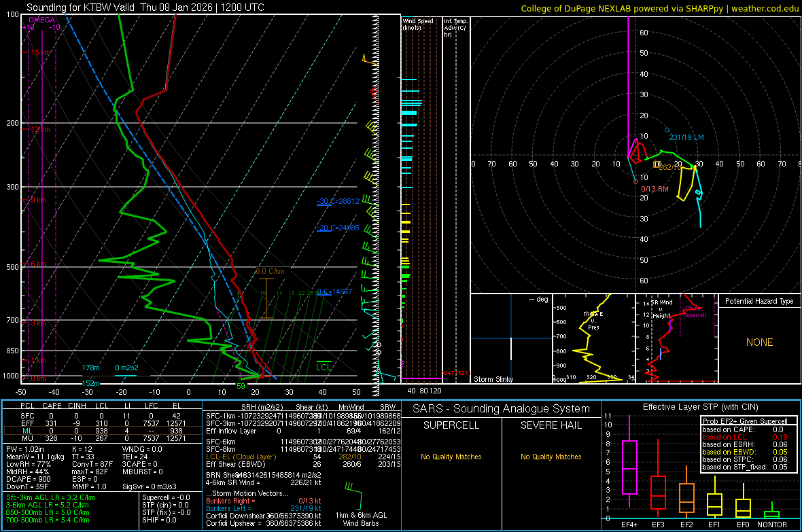This screenshot has height=532, width=802.
Task: Click the '178m' cyan label
Action: pos(91,368)
